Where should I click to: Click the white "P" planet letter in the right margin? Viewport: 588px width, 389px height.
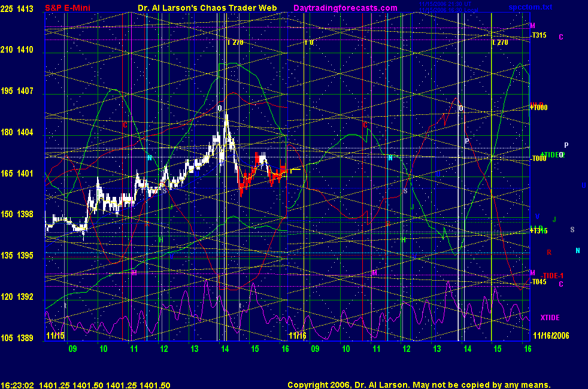coord(566,145)
